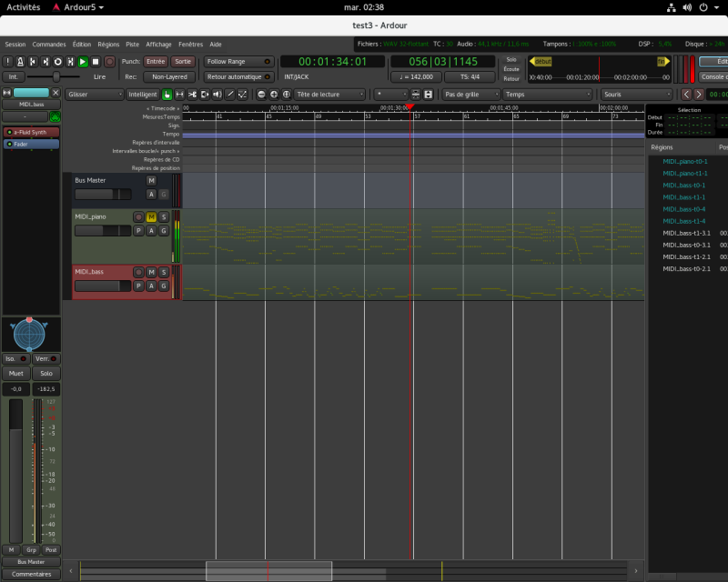Open Ardour5 application menu in top bar
This screenshot has height=582, width=728.
click(78, 7)
